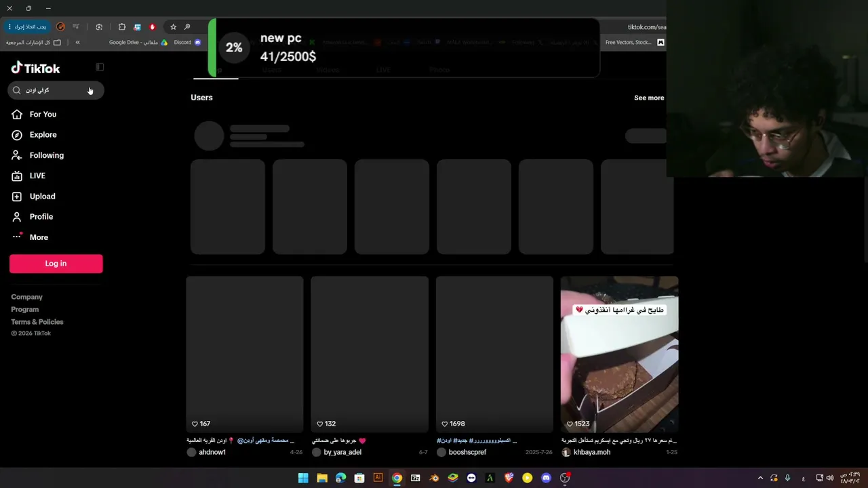868x488 pixels.
Task: Open all bookmarks folder
Action: 33,42
